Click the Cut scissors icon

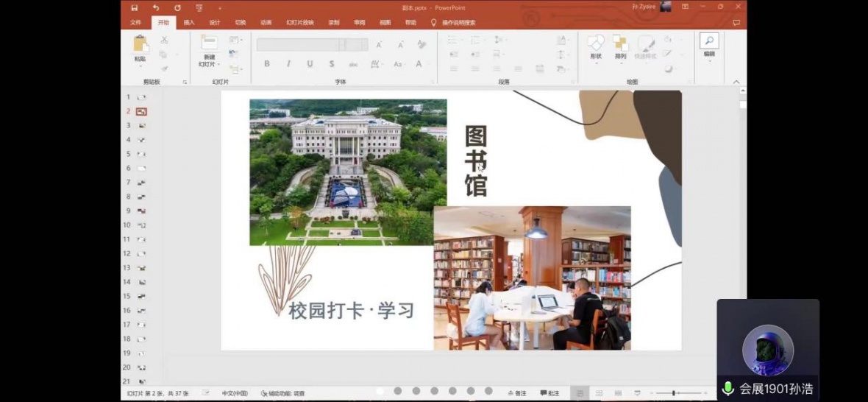click(x=164, y=40)
